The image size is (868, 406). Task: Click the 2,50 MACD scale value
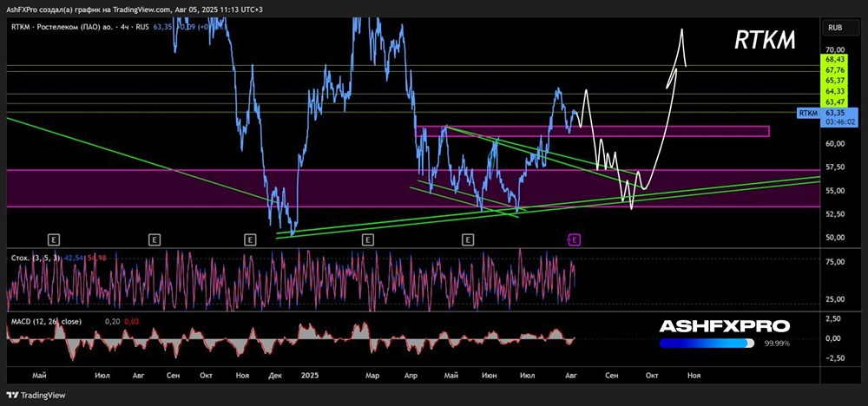click(834, 318)
